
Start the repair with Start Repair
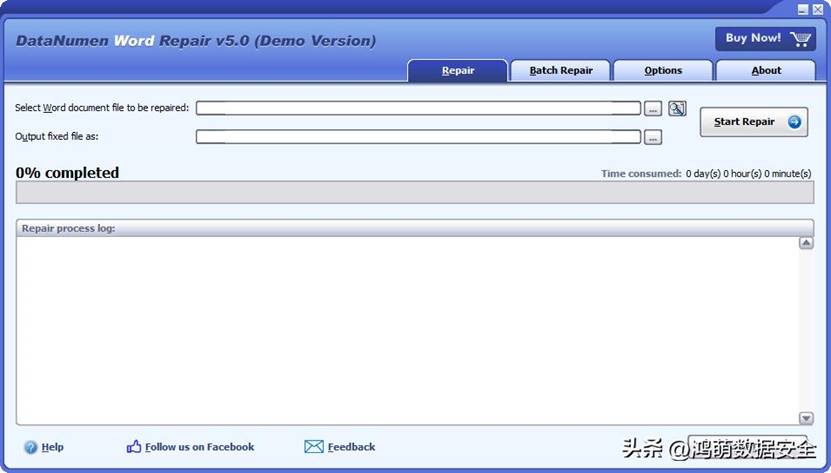(754, 122)
